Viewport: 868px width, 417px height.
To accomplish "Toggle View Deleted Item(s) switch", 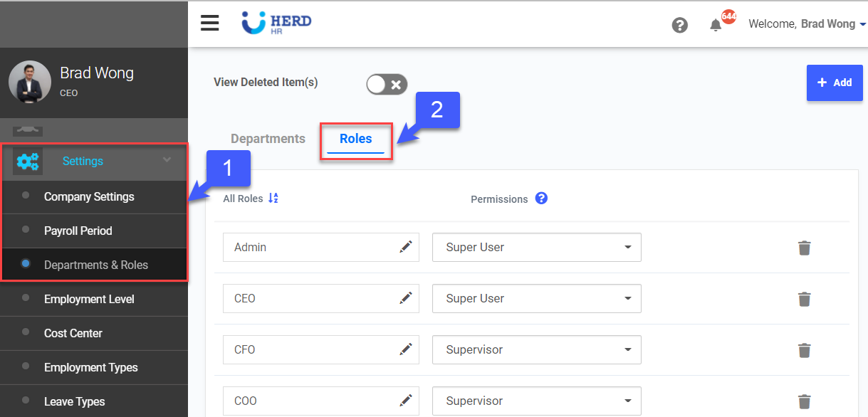I will point(387,85).
